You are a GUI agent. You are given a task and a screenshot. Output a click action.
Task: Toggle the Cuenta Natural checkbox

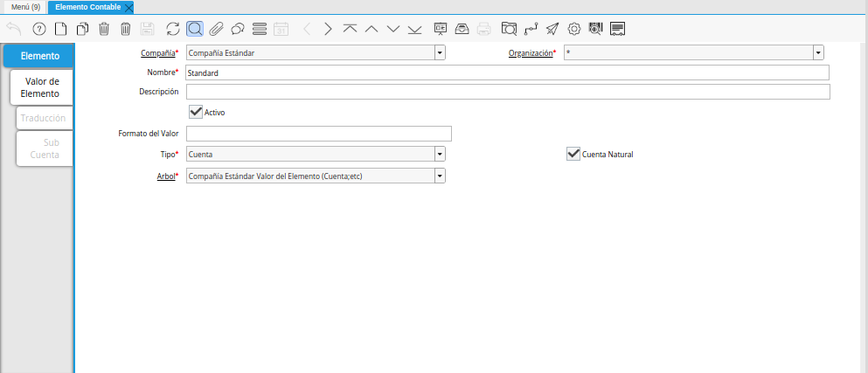(x=573, y=154)
